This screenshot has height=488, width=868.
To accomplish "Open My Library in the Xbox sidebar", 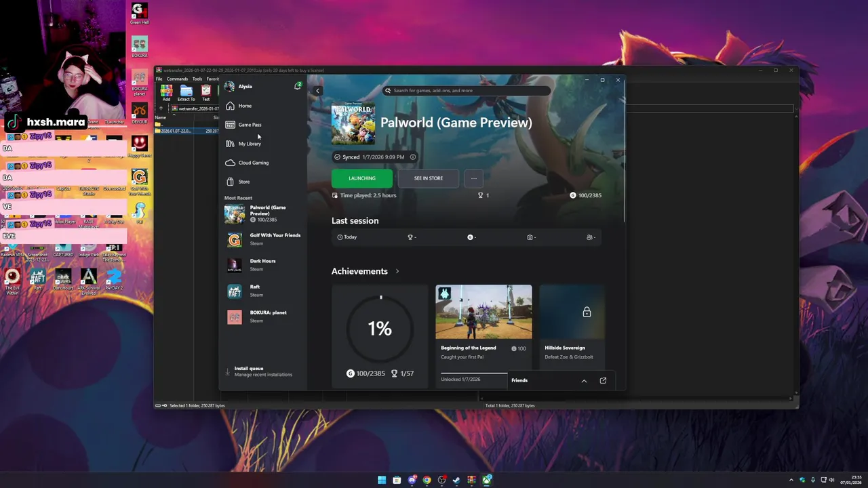I will click(250, 144).
